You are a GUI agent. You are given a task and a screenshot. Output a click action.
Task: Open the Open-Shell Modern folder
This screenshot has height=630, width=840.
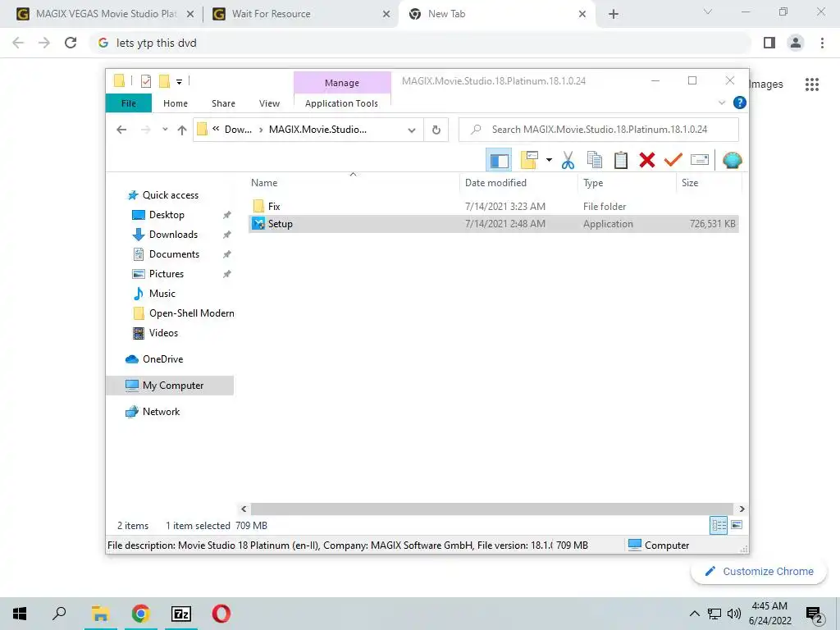191,313
